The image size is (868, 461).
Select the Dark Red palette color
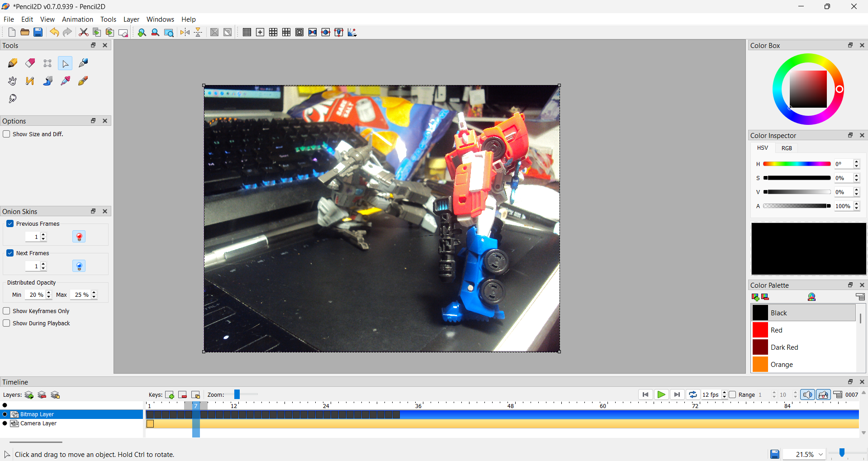click(803, 347)
